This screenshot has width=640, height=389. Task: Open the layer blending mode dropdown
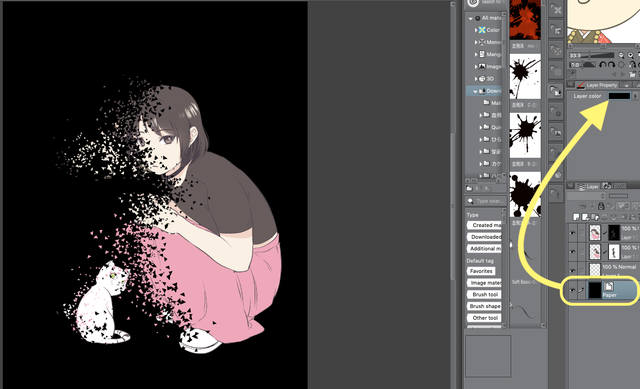click(586, 196)
